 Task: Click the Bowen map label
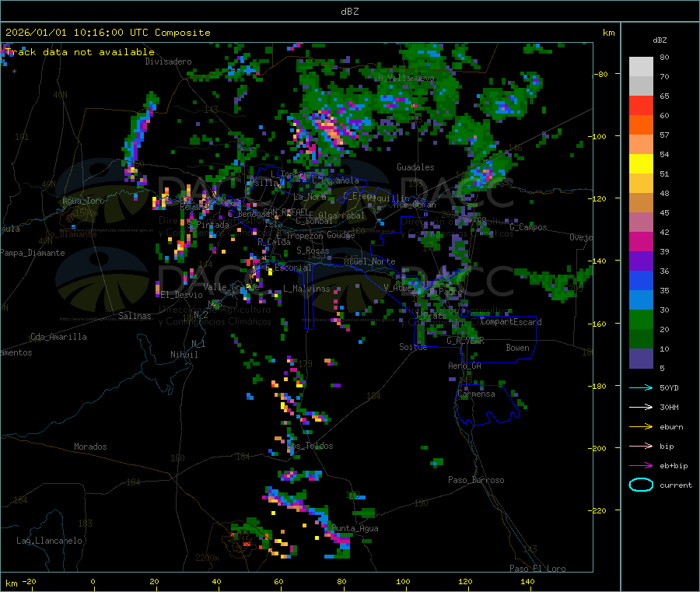pos(517,348)
